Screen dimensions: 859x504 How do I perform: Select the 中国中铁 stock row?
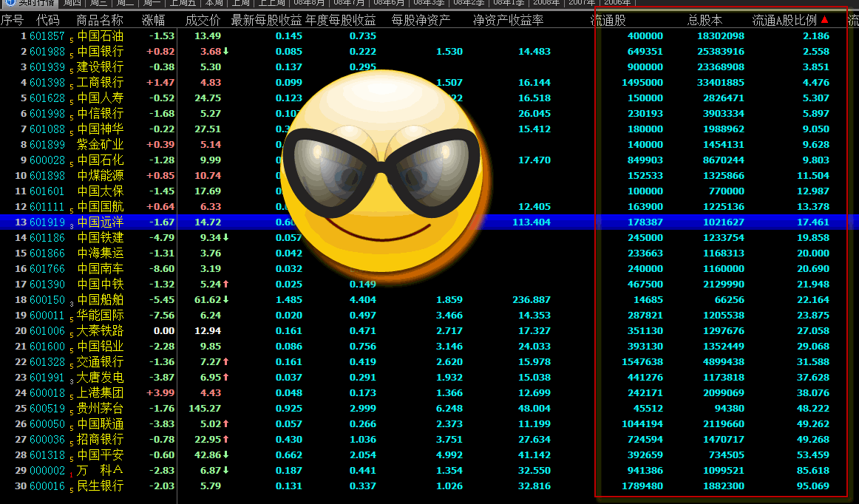pyautogui.click(x=429, y=285)
